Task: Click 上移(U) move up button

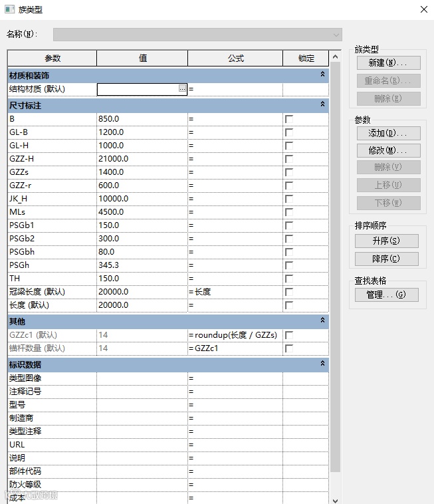Action: 388,185
